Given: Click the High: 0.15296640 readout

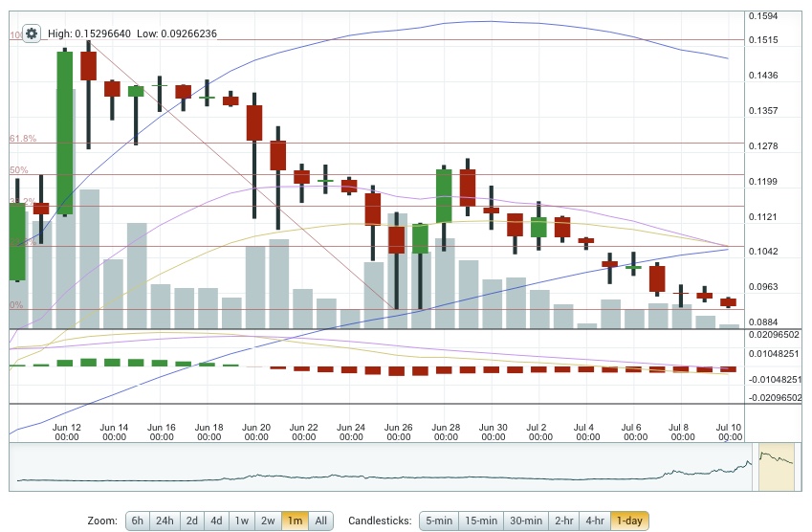Looking at the screenshot, I should 89,33.
